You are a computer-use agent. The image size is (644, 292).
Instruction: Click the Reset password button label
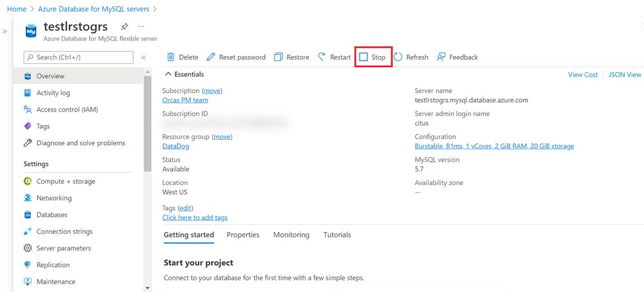(x=242, y=57)
